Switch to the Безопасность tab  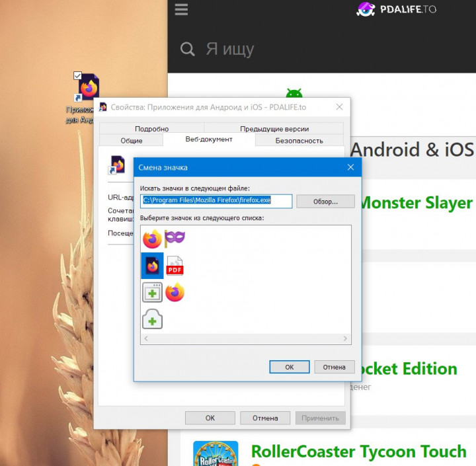[x=299, y=140]
